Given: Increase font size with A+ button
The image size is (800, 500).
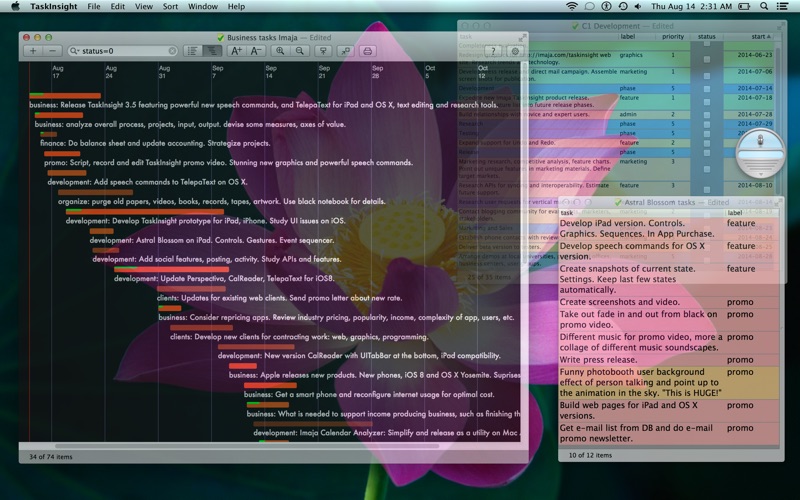Looking at the screenshot, I should 237,50.
